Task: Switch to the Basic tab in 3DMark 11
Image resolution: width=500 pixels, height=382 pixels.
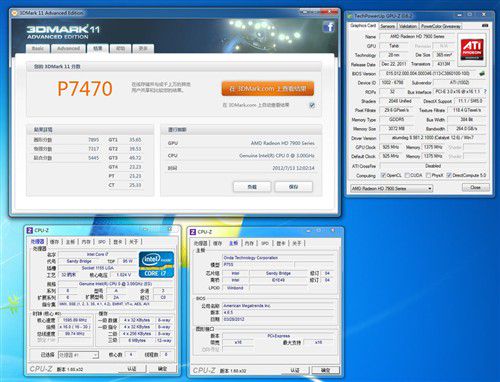Action: tap(38, 49)
